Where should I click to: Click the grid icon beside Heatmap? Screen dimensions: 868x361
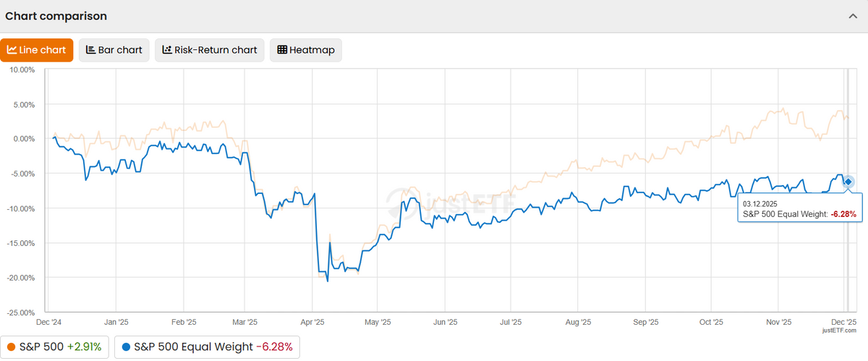coord(282,50)
